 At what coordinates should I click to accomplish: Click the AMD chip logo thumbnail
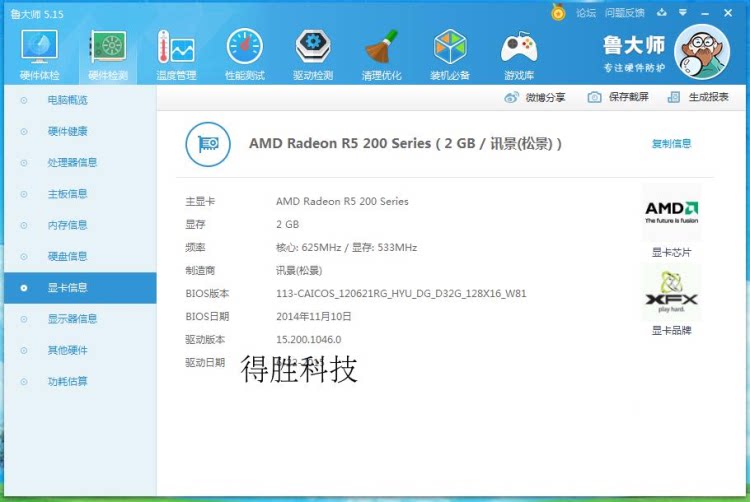(672, 213)
